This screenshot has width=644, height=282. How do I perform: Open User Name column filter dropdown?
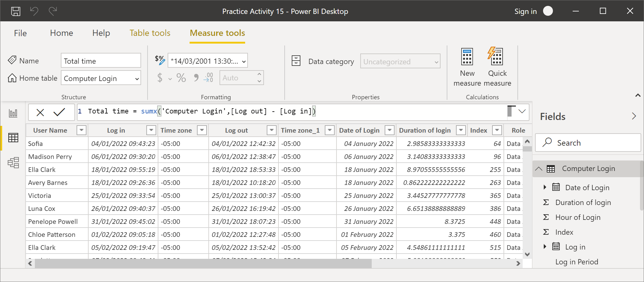82,130
